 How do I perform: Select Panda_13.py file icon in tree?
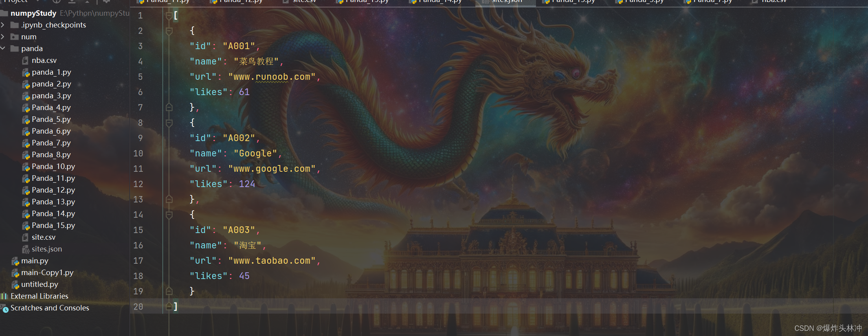click(26, 202)
